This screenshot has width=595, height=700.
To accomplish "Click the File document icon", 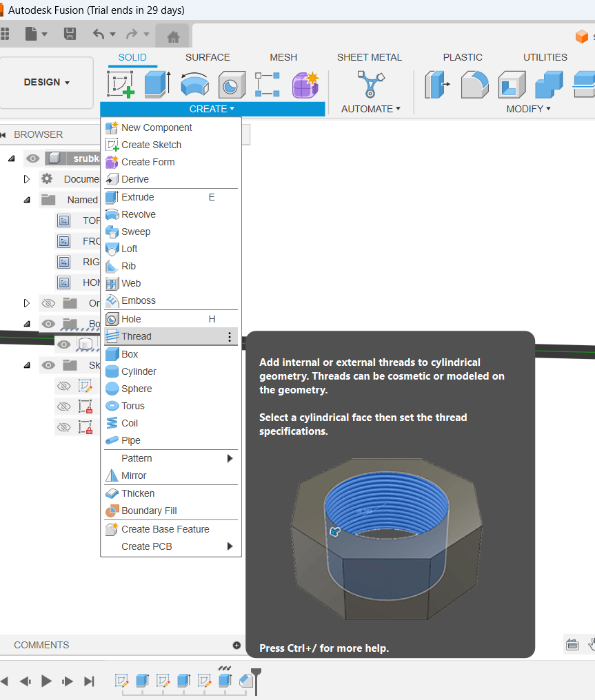I will pos(31,34).
